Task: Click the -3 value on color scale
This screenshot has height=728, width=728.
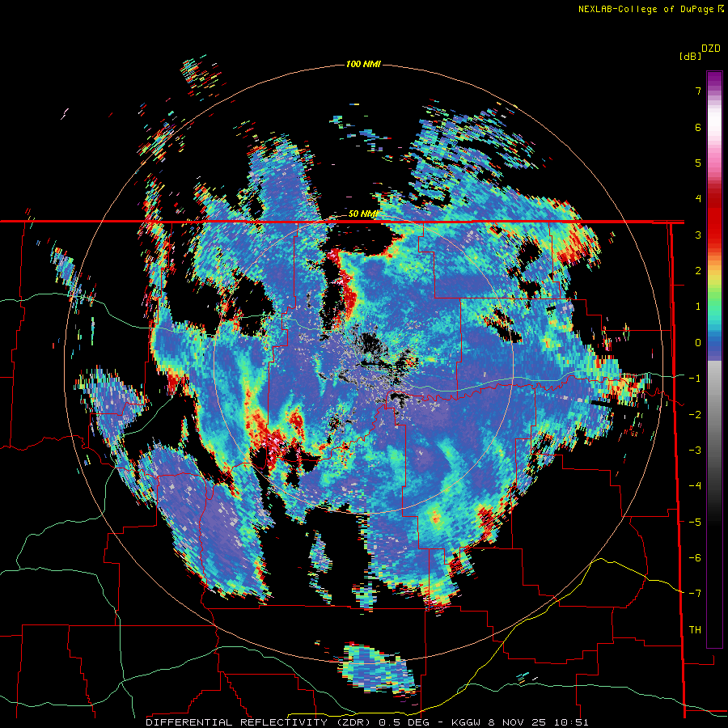Action: point(695,451)
